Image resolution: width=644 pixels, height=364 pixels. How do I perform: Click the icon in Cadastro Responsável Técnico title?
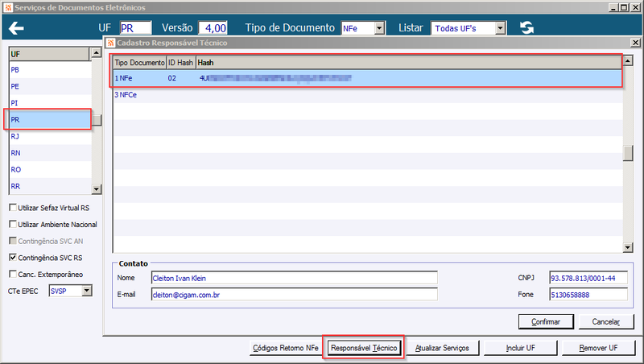(110, 43)
